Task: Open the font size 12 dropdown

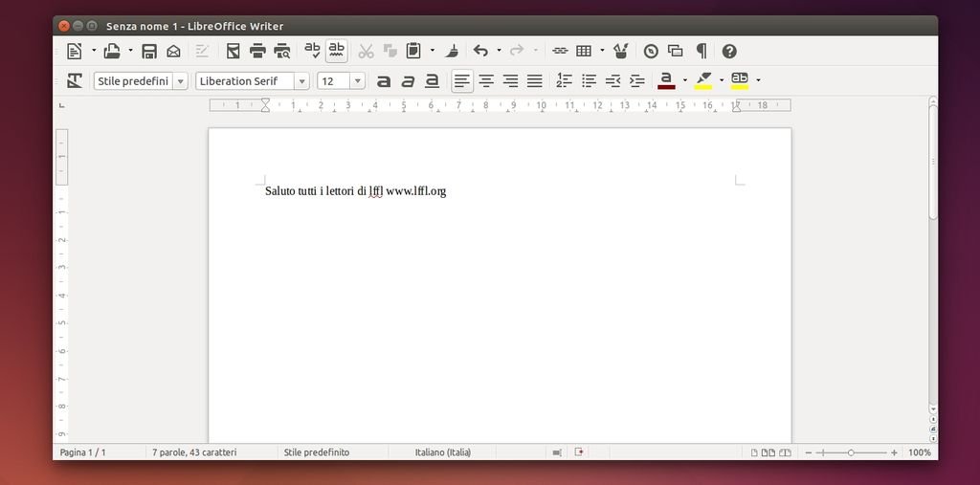Action: pyautogui.click(x=358, y=81)
